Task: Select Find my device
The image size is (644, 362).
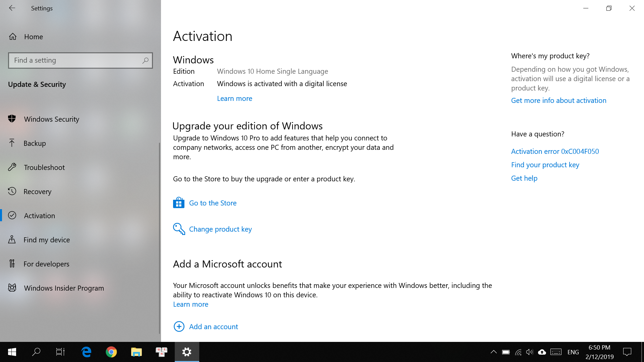Action: point(47,240)
